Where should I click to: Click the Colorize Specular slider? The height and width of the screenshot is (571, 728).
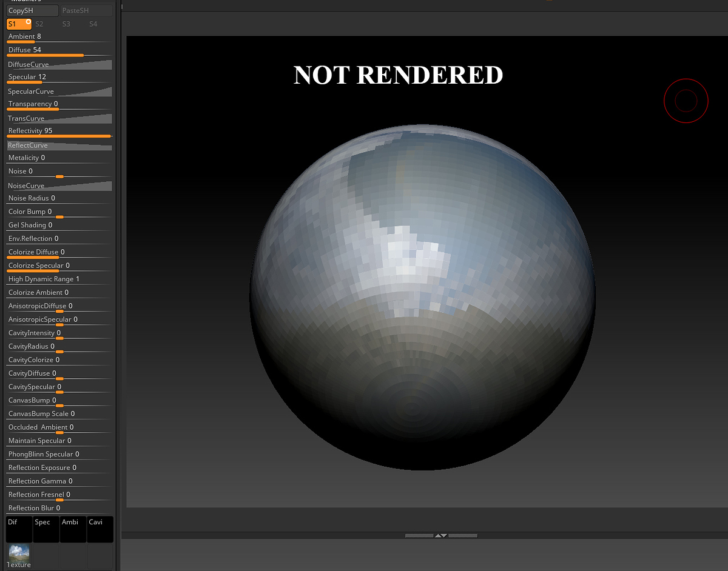[59, 266]
